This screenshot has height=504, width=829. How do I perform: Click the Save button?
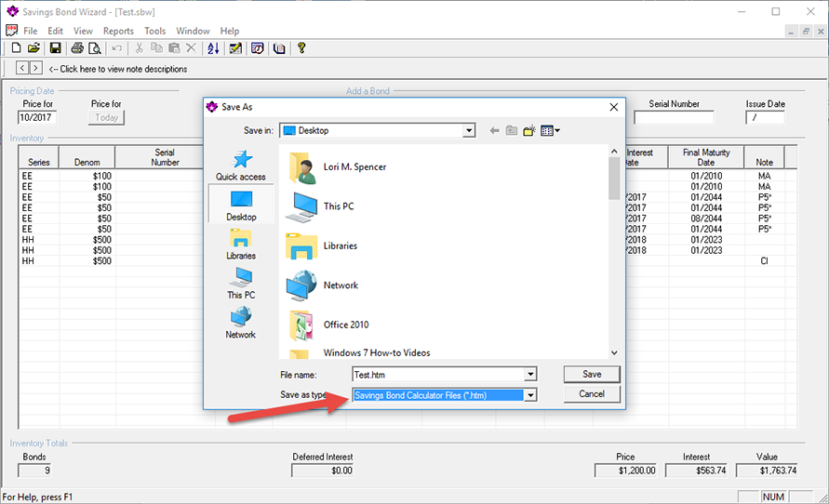coord(592,374)
